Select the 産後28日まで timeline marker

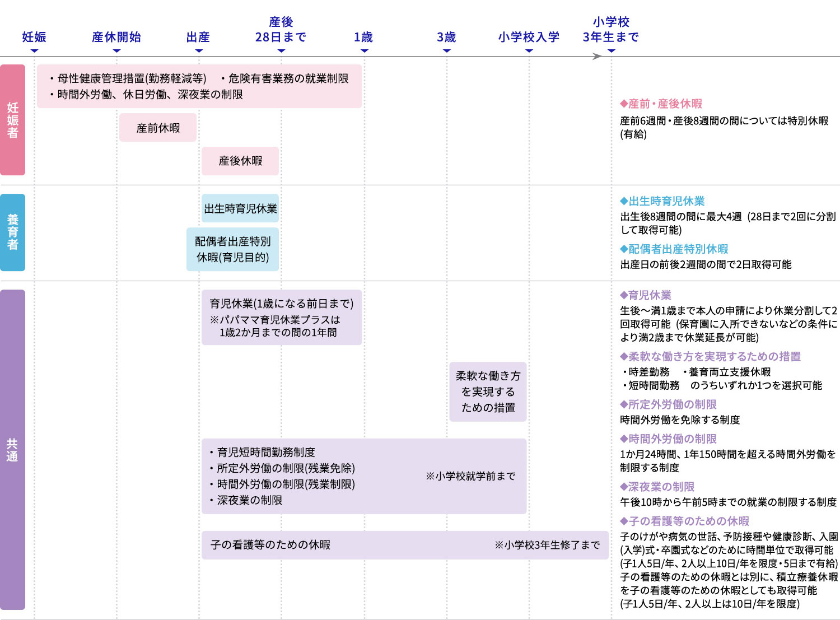[281, 51]
